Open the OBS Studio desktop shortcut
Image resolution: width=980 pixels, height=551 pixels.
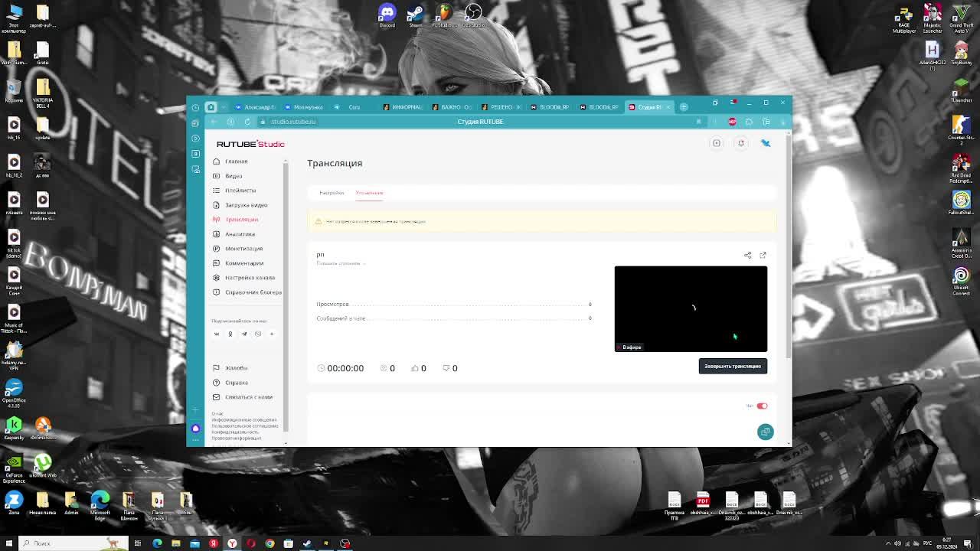coord(473,15)
